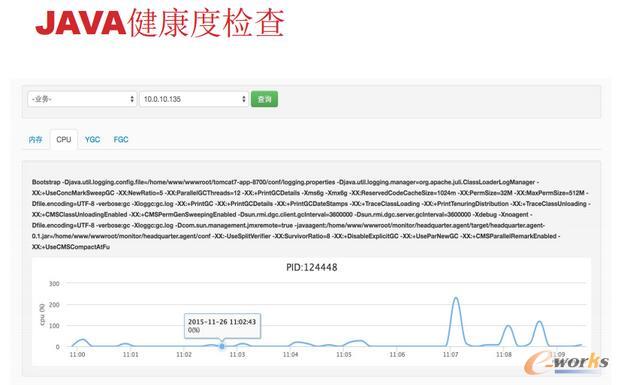Image resolution: width=619 pixels, height=385 pixels.
Task: Click the green 查询 query button
Action: click(264, 99)
